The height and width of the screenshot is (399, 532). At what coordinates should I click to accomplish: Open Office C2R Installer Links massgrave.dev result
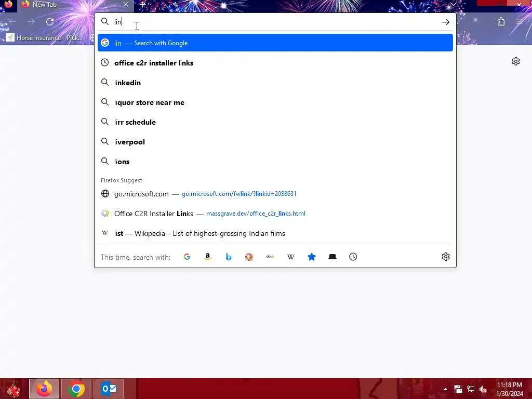(275, 214)
